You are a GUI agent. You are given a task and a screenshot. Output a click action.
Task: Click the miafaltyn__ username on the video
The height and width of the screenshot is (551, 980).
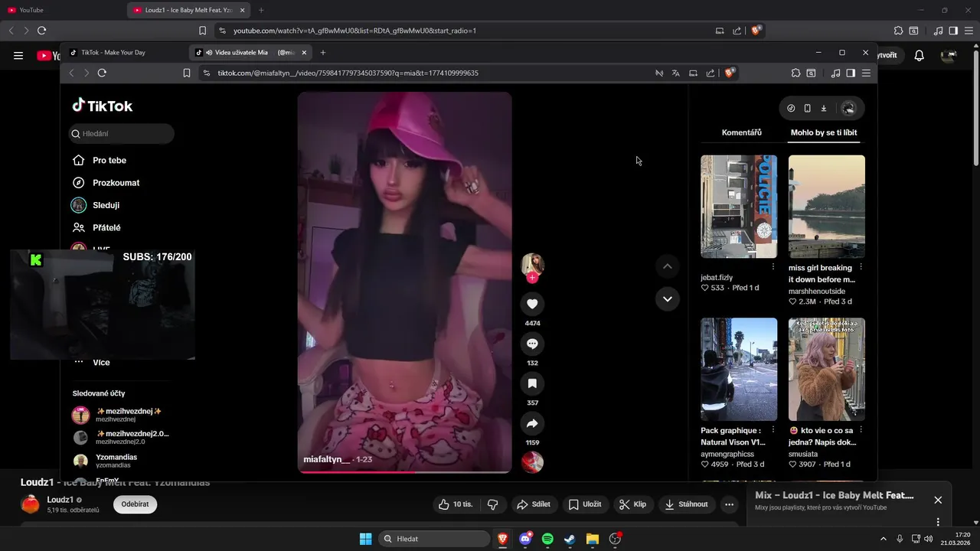click(327, 459)
